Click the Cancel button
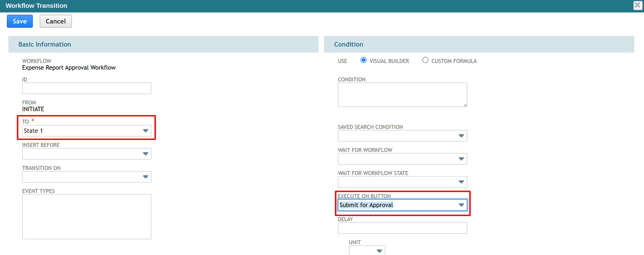 [56, 21]
